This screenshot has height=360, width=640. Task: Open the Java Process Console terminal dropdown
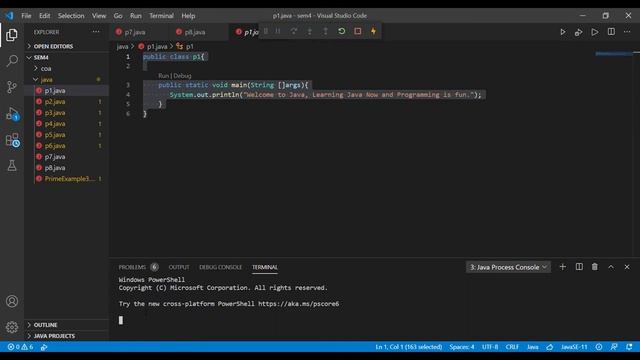point(508,267)
